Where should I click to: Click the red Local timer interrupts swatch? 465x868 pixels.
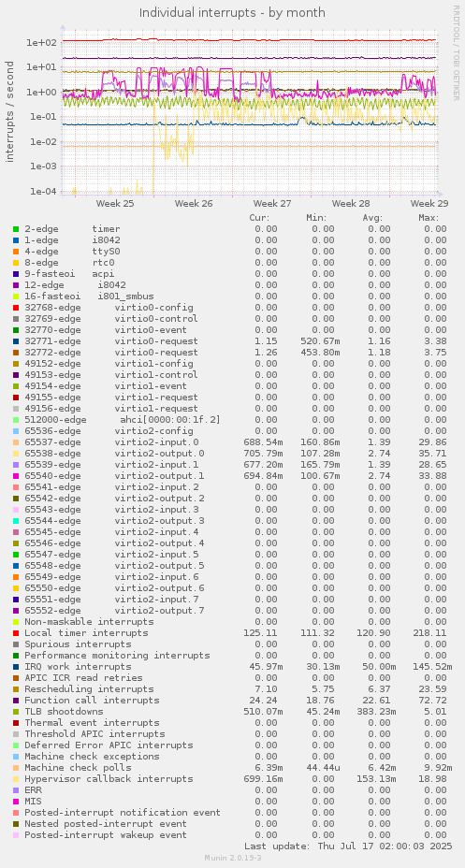pyautogui.click(x=16, y=632)
